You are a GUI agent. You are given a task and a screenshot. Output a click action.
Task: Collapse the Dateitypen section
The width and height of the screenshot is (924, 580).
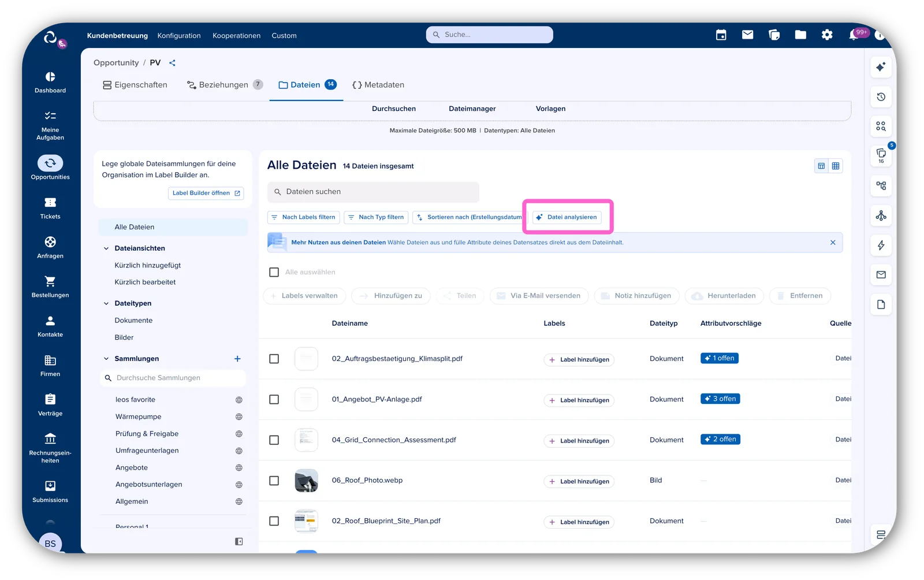pyautogui.click(x=106, y=303)
